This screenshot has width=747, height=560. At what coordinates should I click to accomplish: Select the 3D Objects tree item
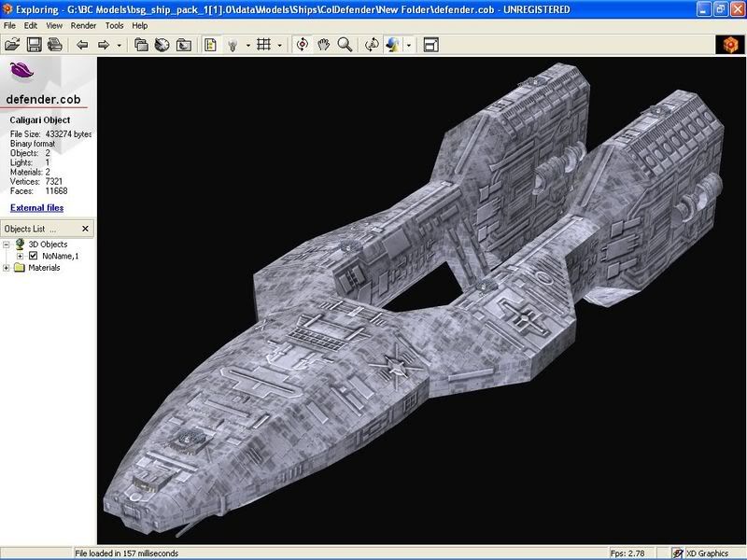pyautogui.click(x=48, y=245)
